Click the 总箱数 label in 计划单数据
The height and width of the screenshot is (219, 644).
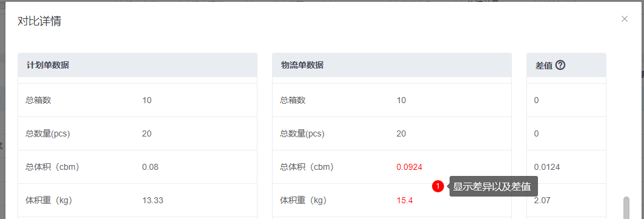click(x=38, y=100)
